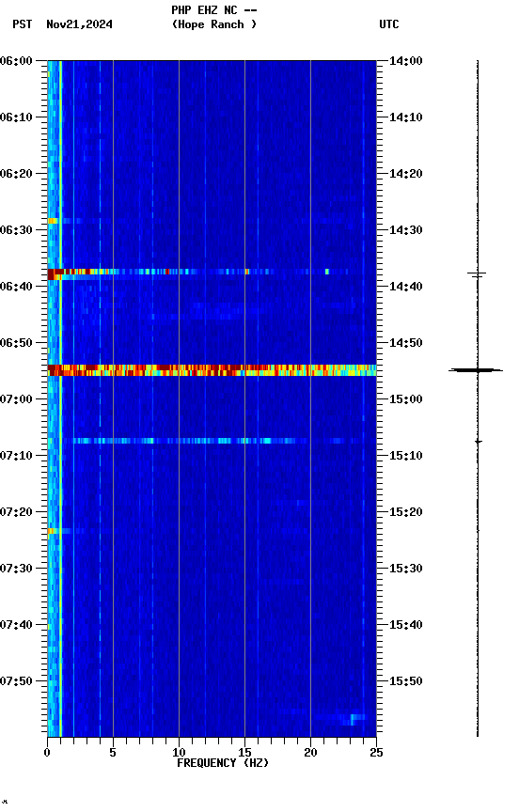Click the 07:30 PST time label
This screenshot has width=519, height=812.
(16, 569)
